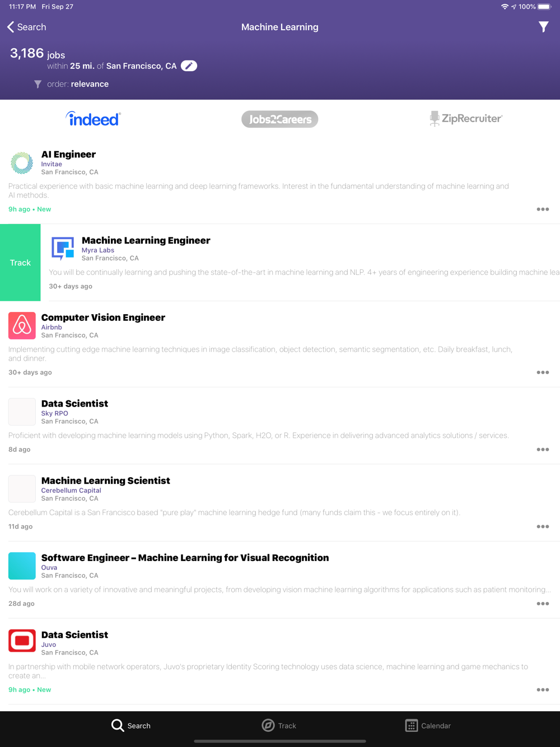Screen dimensions: 560x747
Task: Open Airbnb company link
Action: 52,327
